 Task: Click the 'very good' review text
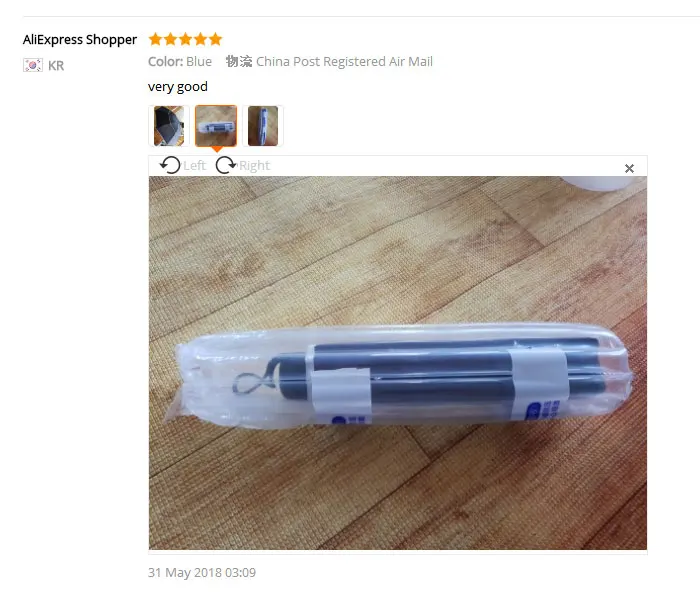178,87
